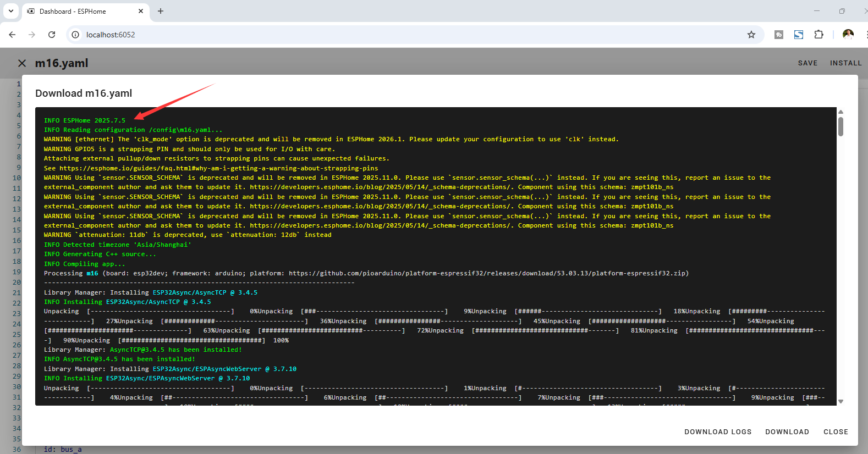Viewport: 868px width, 454px height.
Task: Reload the ESPHome dashboard page
Action: [52, 35]
